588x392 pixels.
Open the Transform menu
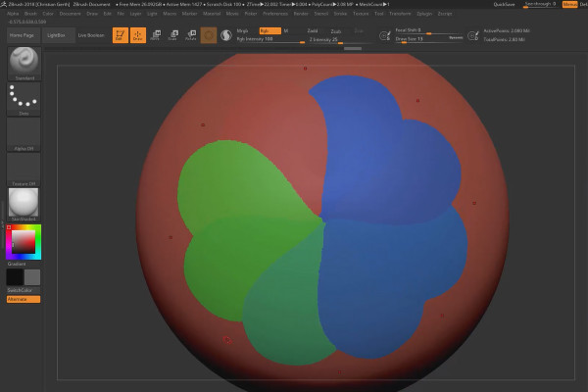[400, 14]
